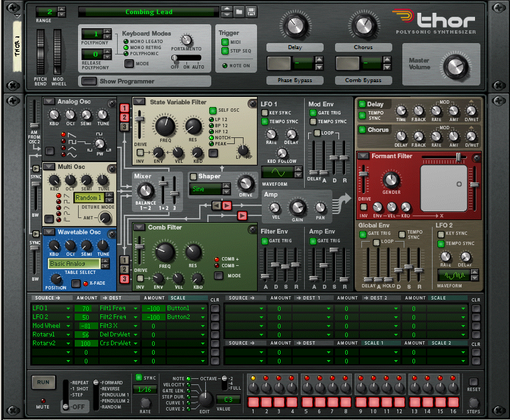
Task: Toggle SELF OSC on State Variable Filter
Action: [213, 110]
